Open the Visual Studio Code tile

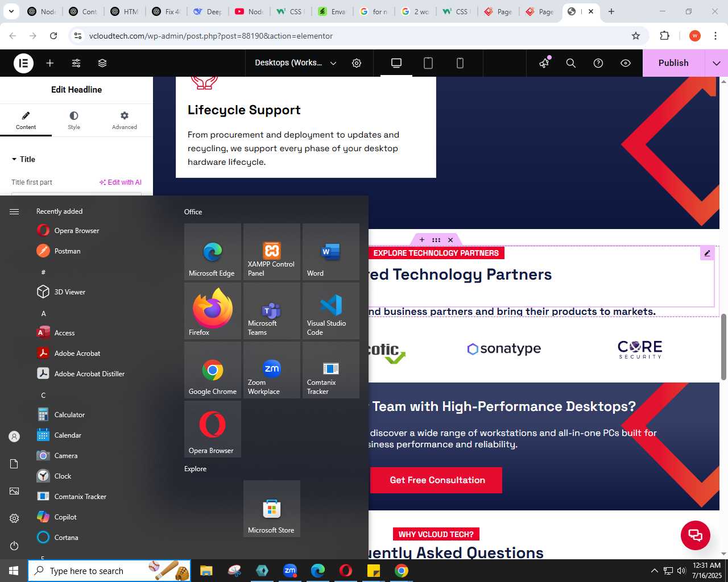pyautogui.click(x=331, y=311)
